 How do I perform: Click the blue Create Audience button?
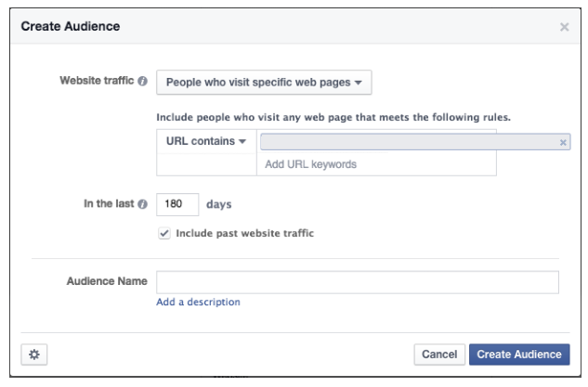(x=518, y=354)
